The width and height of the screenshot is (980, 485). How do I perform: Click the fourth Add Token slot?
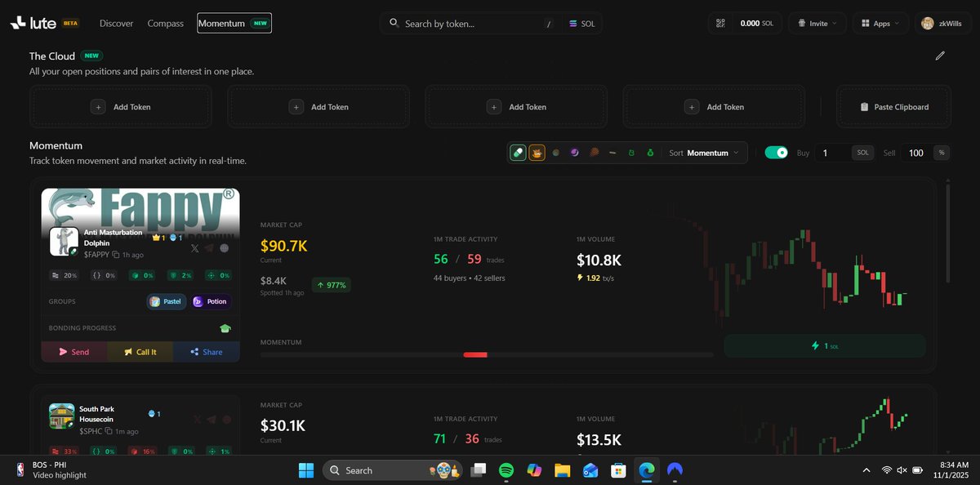(x=714, y=107)
